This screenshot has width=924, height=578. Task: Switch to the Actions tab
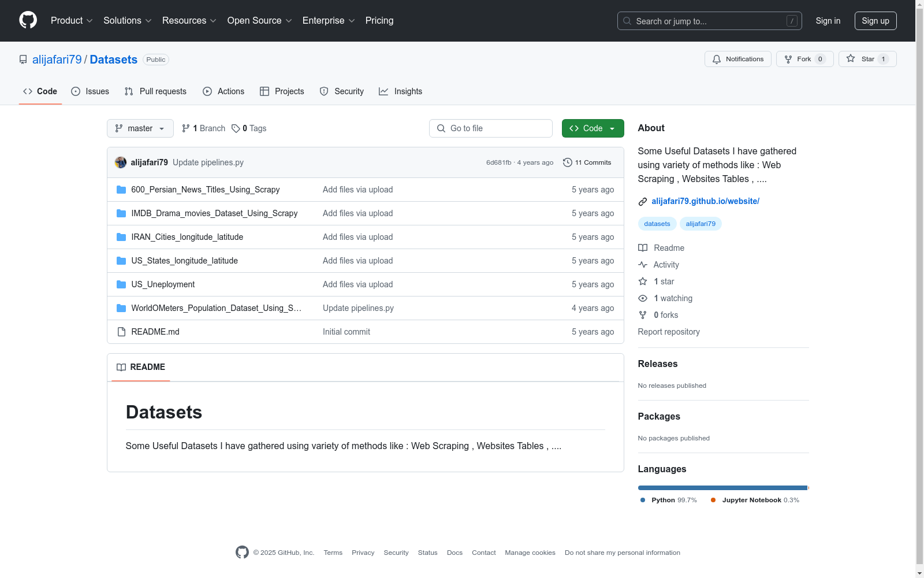(223, 91)
